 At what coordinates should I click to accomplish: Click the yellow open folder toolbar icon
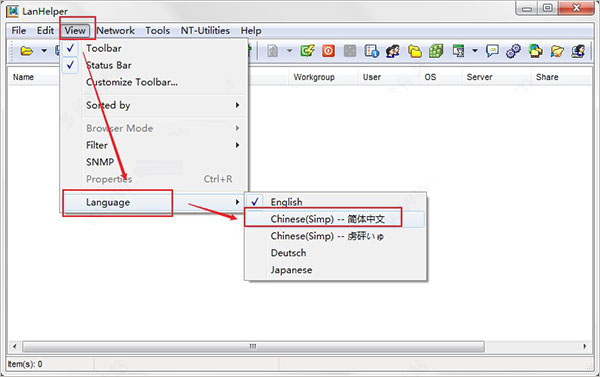[x=26, y=51]
